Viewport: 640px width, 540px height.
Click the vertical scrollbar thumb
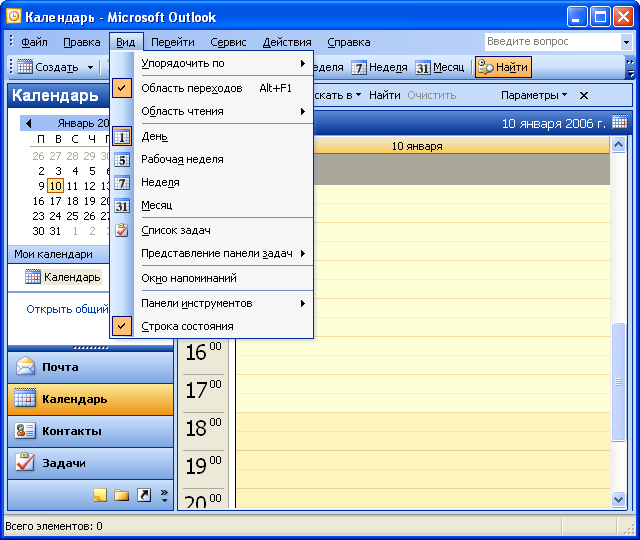pos(618,382)
